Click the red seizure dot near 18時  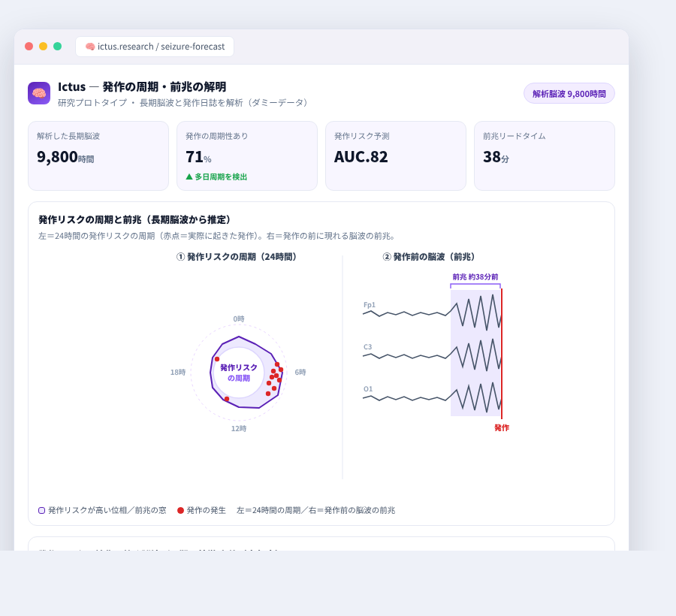pos(217,359)
